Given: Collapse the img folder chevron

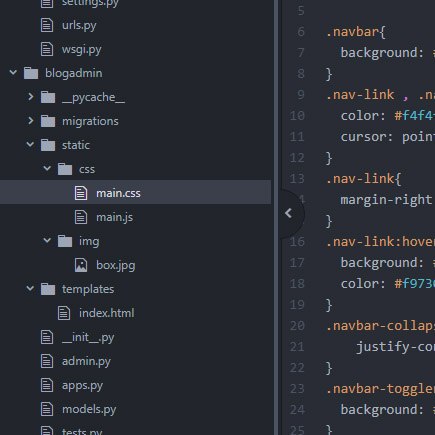Looking at the screenshot, I should click(x=47, y=240).
